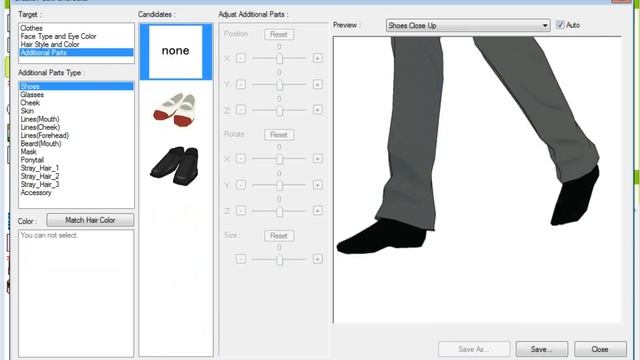Increase Position X with plus button
The image size is (640, 360).
318,58
